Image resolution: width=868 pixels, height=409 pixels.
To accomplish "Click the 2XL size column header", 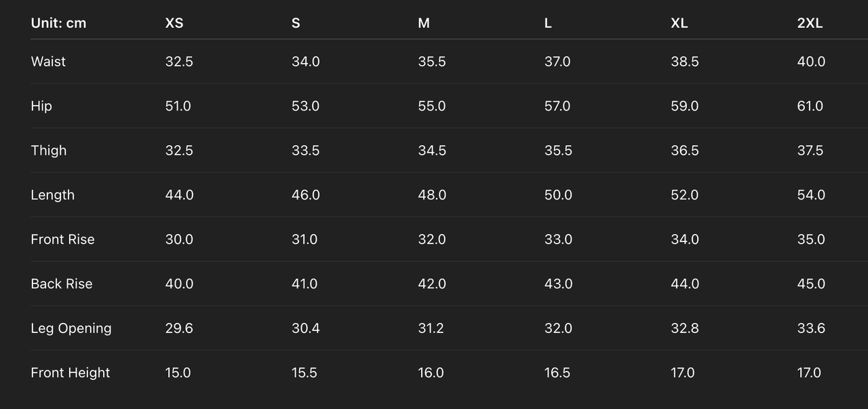I will [810, 23].
